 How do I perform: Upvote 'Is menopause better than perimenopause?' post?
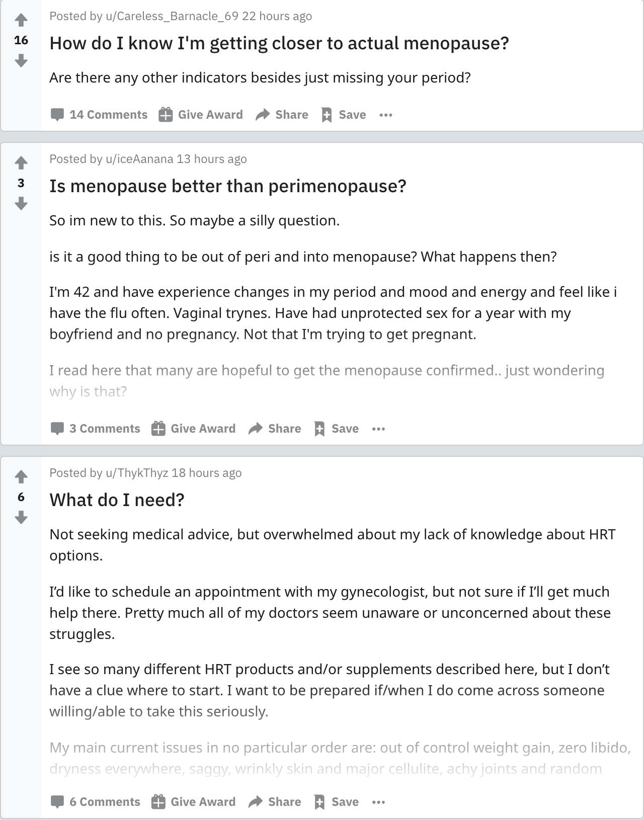click(x=21, y=163)
